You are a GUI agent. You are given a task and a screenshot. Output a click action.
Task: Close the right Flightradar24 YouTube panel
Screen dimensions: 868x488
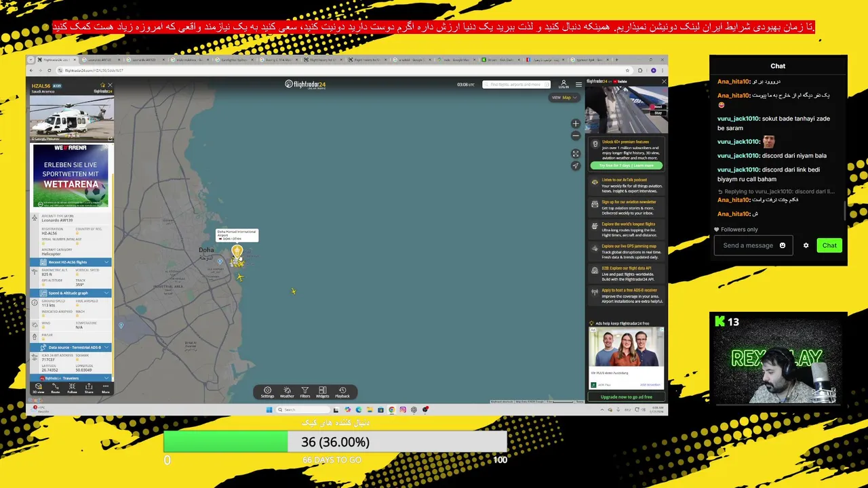click(663, 81)
